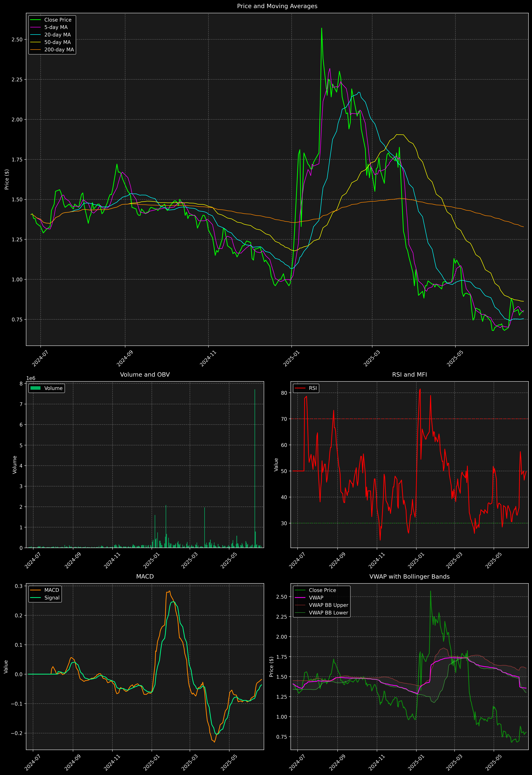Click the 'Price ($)' axis label of VWAP chart
Viewport: 532px width, 775px height.
[271, 667]
